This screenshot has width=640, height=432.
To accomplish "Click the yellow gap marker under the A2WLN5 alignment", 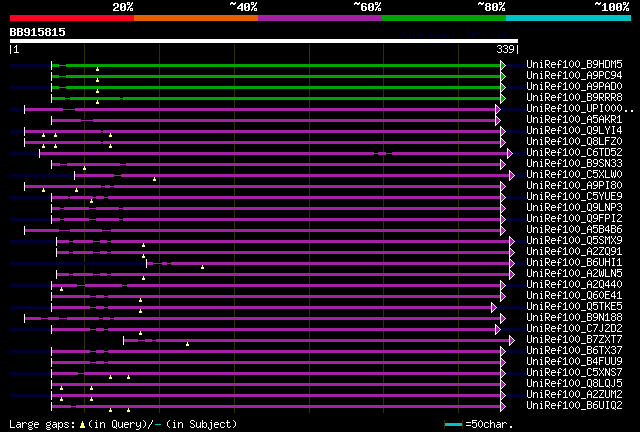I will click(x=143, y=278).
